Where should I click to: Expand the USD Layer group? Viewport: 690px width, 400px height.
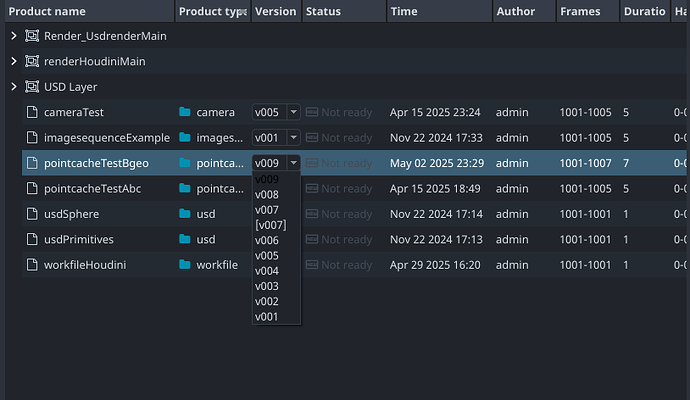point(14,87)
